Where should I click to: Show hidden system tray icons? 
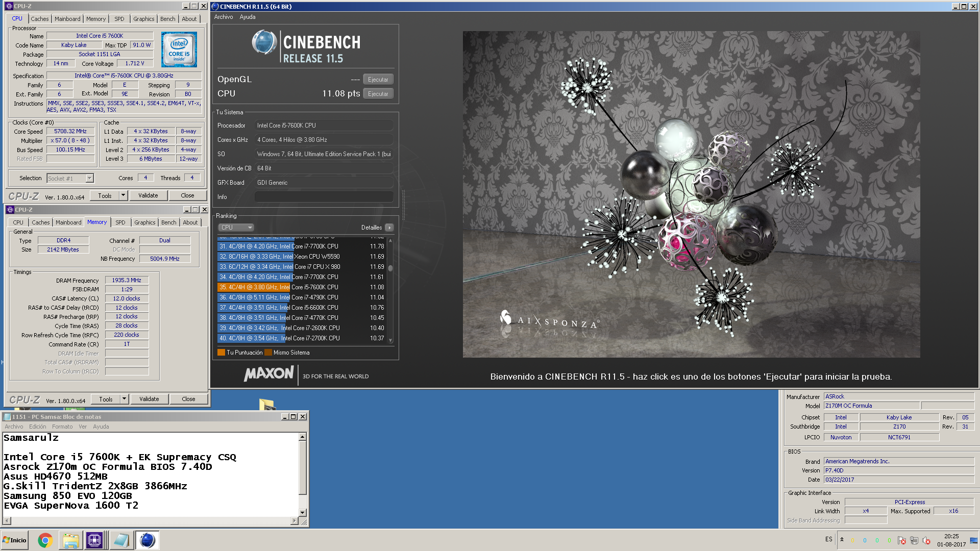tap(842, 539)
